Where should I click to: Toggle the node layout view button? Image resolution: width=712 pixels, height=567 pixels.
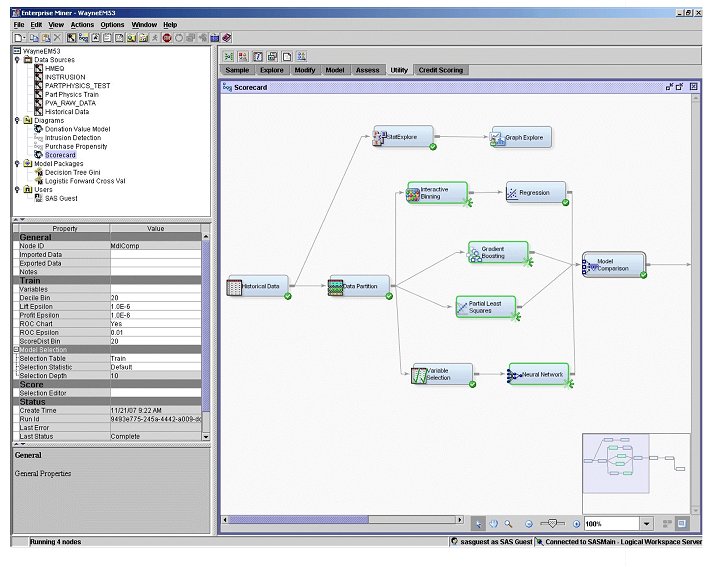click(x=666, y=523)
